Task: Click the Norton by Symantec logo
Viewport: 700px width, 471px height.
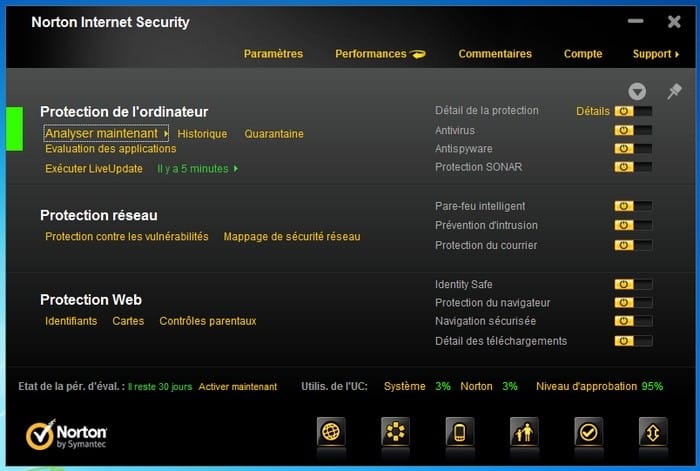Action: [66, 434]
